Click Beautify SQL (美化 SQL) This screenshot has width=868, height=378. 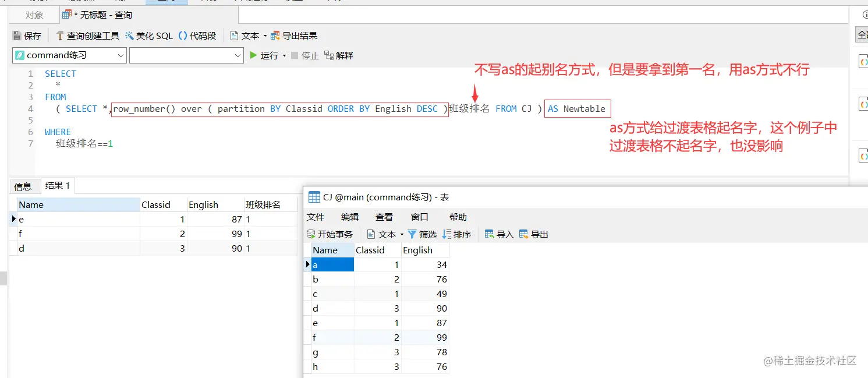coord(148,36)
